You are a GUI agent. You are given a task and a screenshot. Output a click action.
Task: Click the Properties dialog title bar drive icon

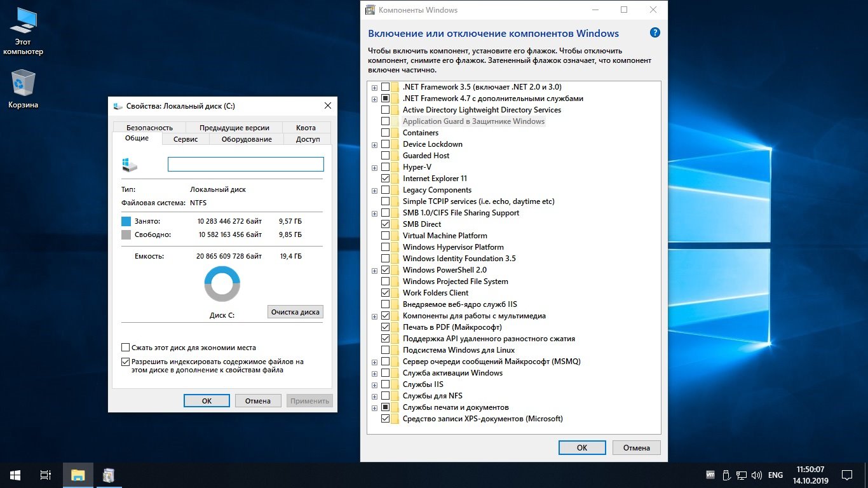(118, 105)
